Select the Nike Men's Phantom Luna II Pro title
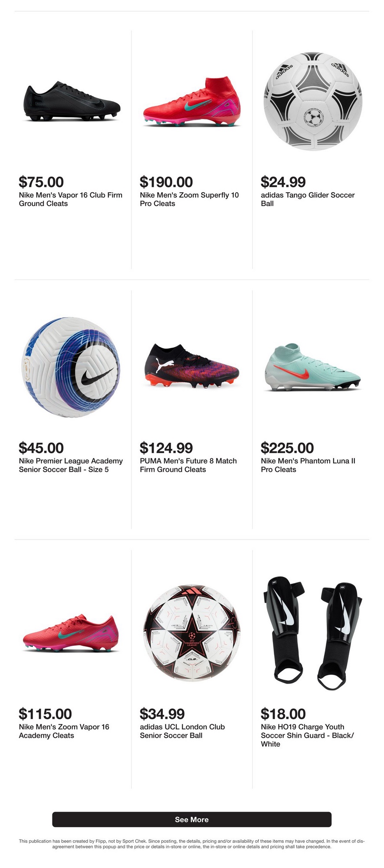This screenshot has width=384, height=868. (308, 465)
